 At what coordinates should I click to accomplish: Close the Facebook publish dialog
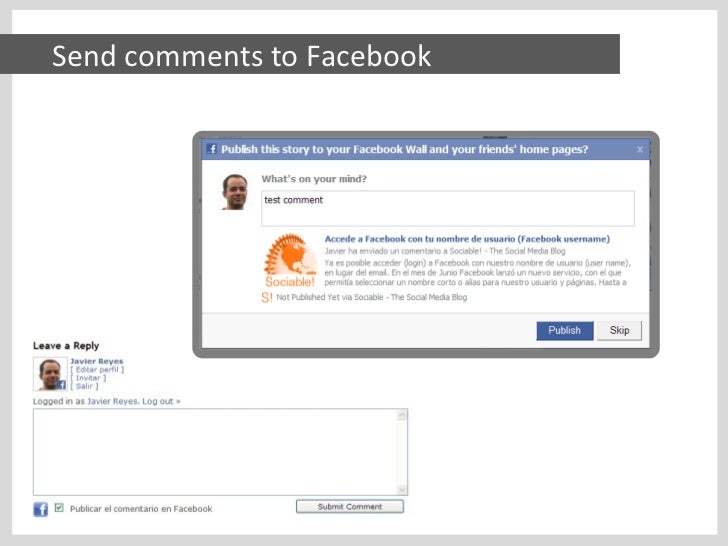tap(640, 149)
